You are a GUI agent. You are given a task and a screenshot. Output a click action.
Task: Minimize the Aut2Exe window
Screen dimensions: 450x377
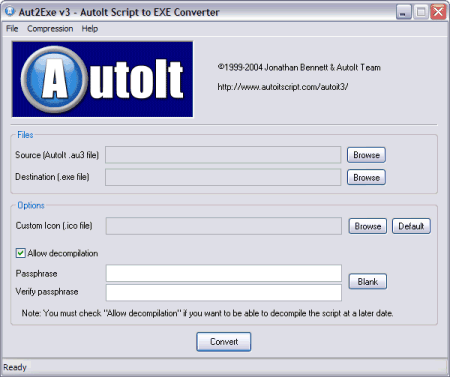pyautogui.click(x=404, y=12)
